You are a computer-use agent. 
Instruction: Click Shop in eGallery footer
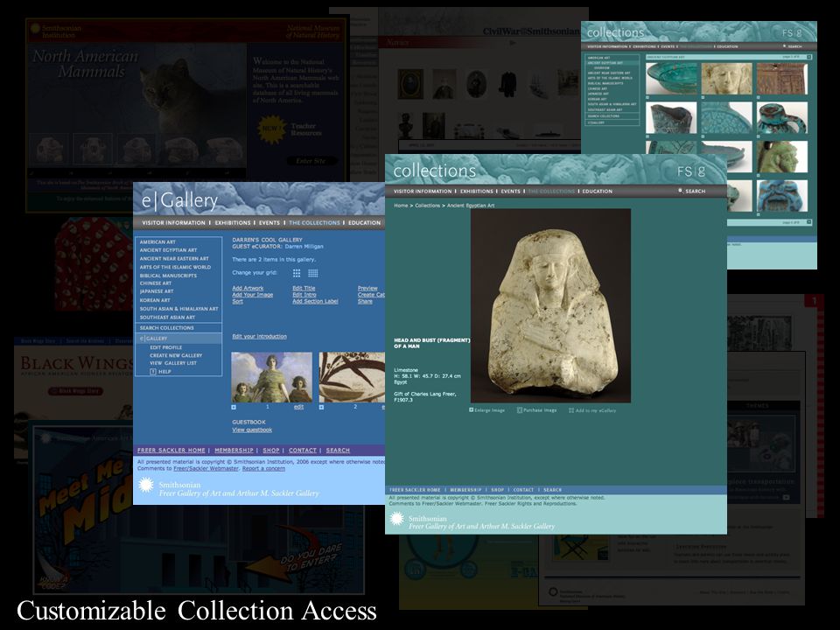click(271, 451)
